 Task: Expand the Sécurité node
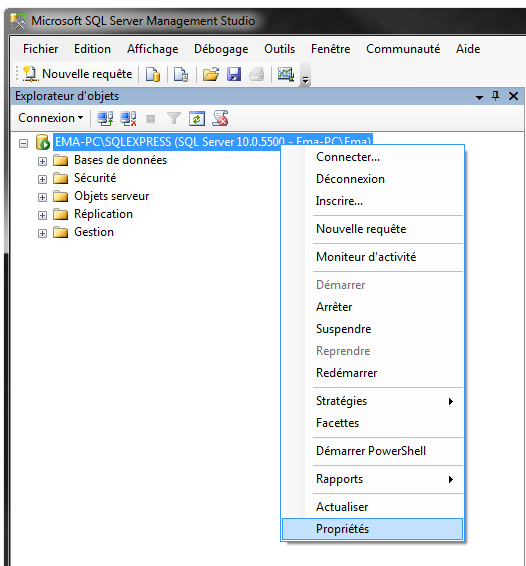pyautogui.click(x=42, y=179)
